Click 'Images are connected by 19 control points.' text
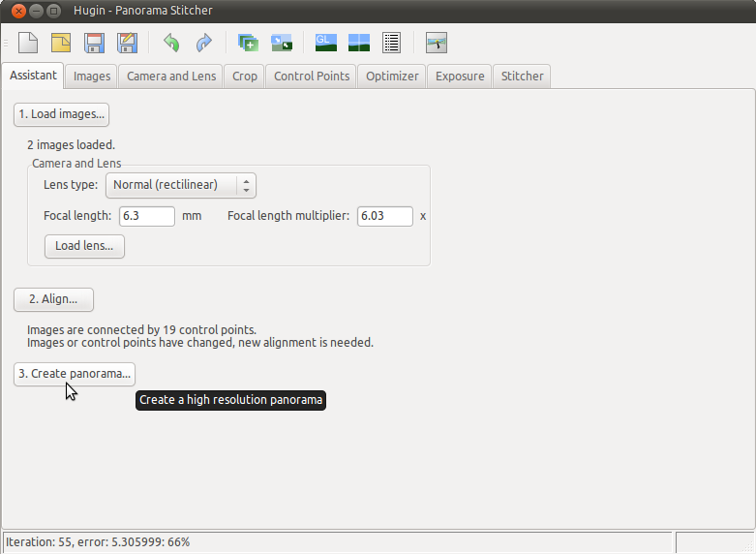 (141, 330)
